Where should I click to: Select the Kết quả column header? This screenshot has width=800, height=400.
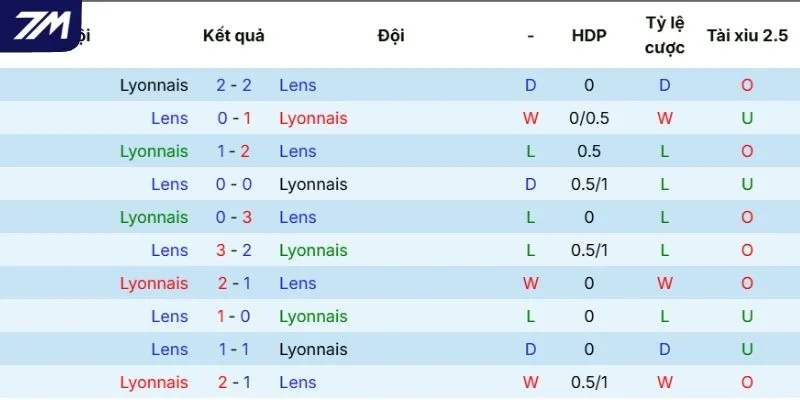[234, 36]
